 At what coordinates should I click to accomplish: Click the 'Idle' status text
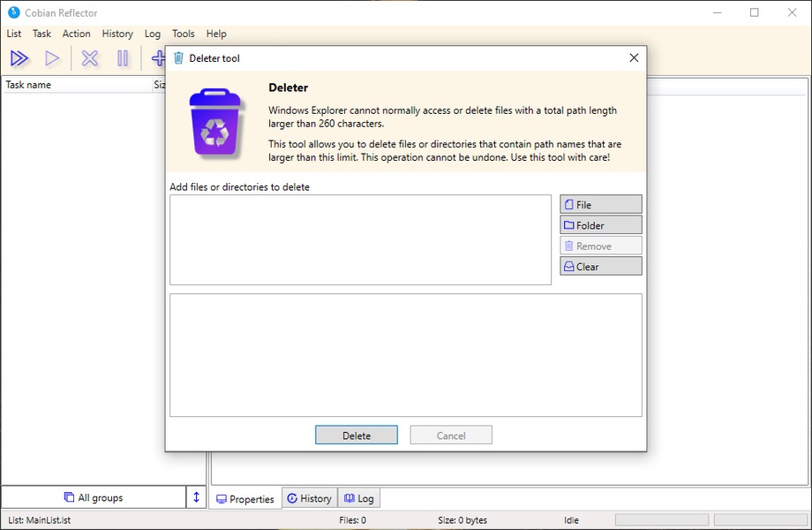(571, 520)
